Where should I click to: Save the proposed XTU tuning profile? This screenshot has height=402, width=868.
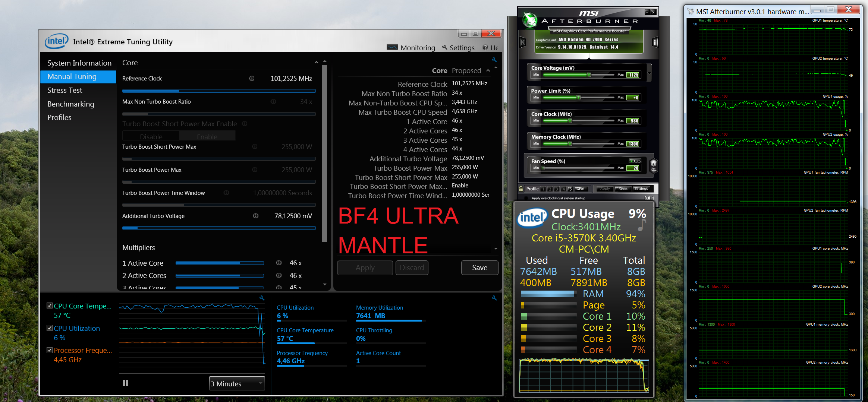tap(479, 268)
